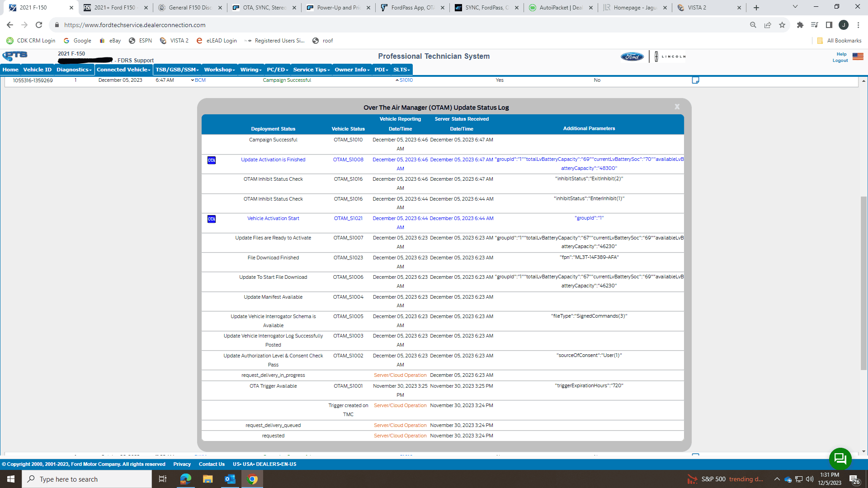Select the Ford oval logo in the header
Viewport: 868px width, 488px height.
pyautogui.click(x=632, y=56)
